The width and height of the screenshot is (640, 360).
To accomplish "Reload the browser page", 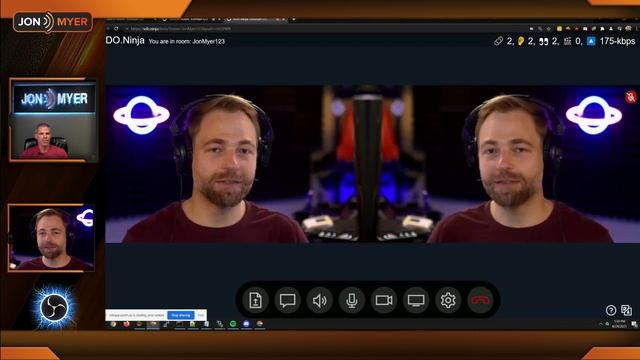I will click(116, 29).
